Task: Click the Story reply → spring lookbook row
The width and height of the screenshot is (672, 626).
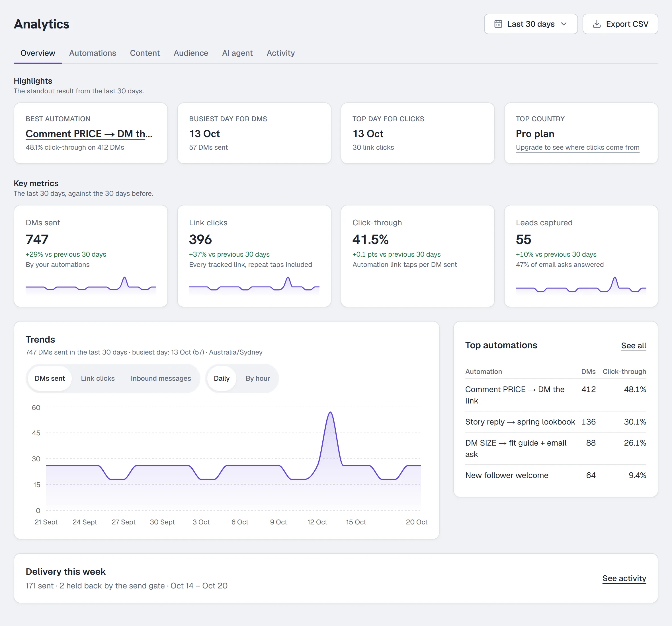Action: tap(555, 422)
